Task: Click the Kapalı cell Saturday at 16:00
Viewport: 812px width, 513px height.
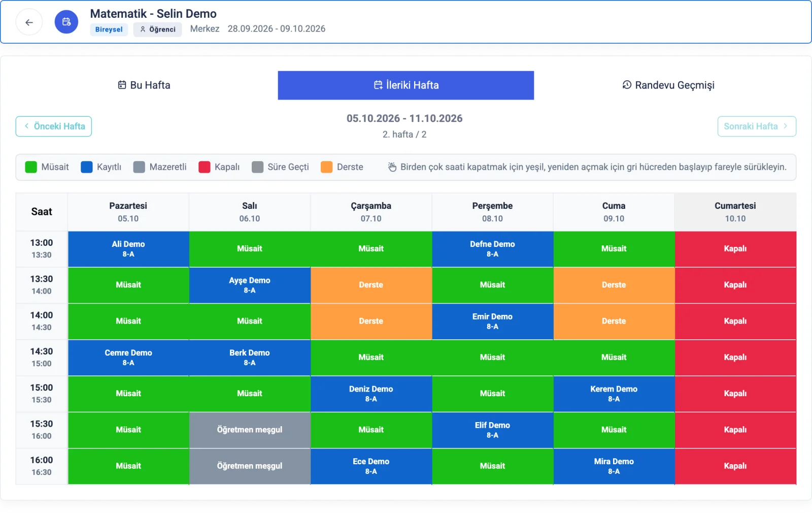Action: pyautogui.click(x=735, y=466)
